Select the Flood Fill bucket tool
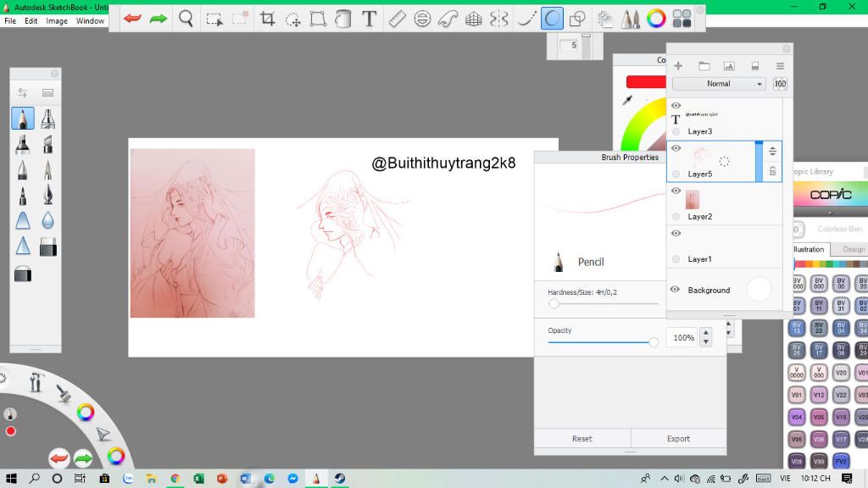This screenshot has height=488, width=868. tap(343, 19)
